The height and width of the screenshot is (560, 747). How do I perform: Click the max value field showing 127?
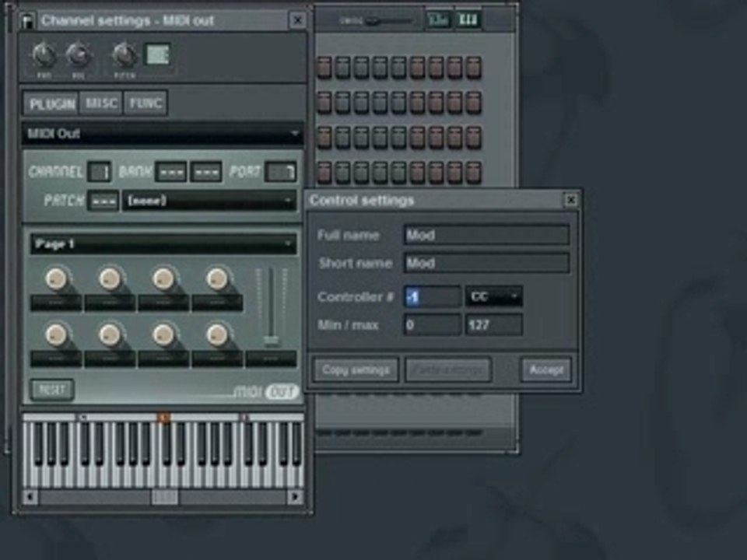(494, 325)
